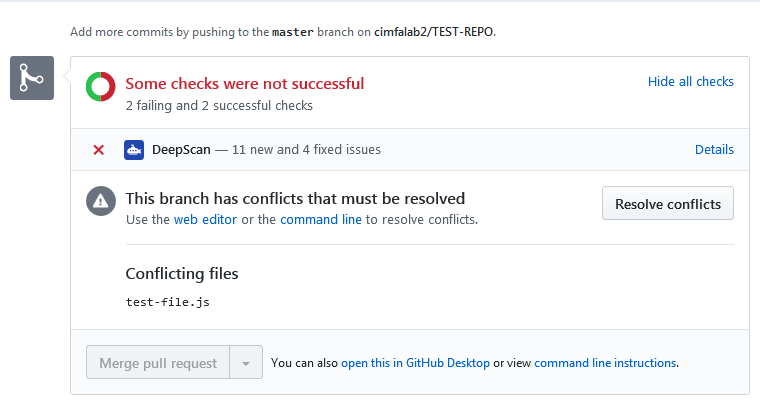
Task: Open this in GitHub Desktop link
Action: 415,363
